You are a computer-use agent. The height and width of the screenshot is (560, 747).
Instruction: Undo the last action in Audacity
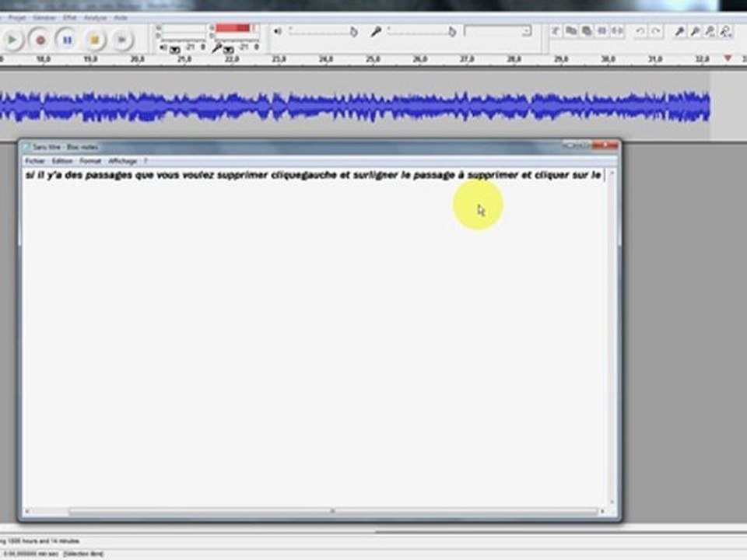640,31
